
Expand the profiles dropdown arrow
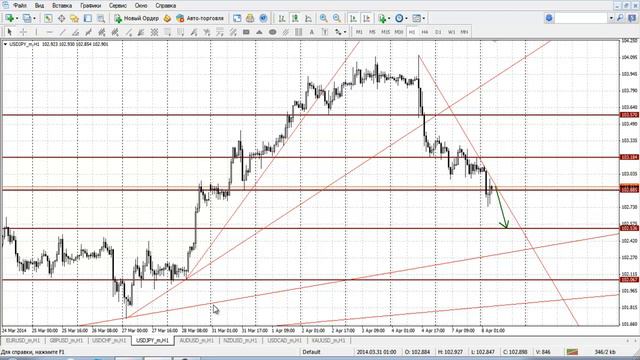coord(34,18)
